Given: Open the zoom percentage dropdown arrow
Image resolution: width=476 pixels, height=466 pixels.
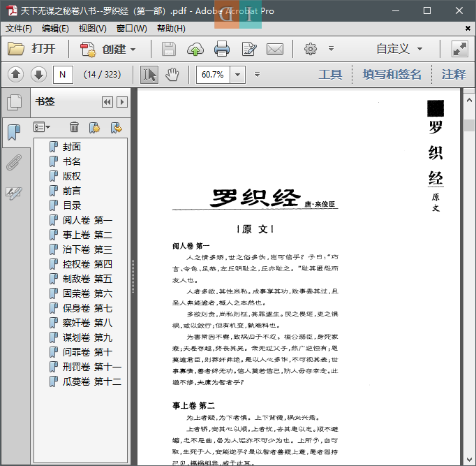Looking at the screenshot, I should 238,75.
